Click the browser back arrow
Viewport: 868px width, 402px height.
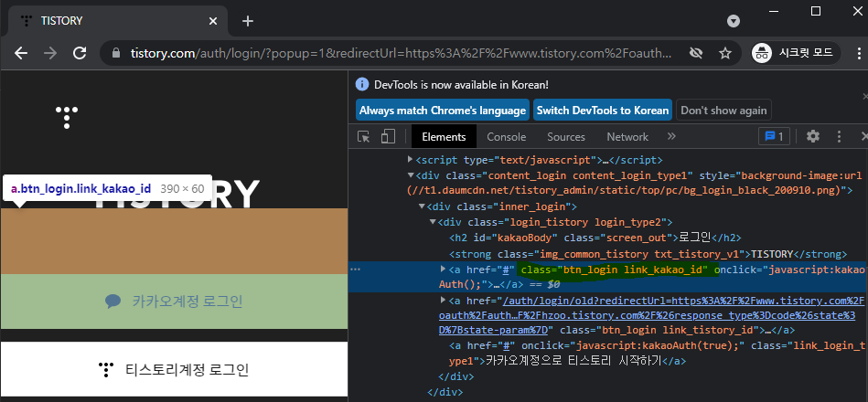tap(21, 53)
